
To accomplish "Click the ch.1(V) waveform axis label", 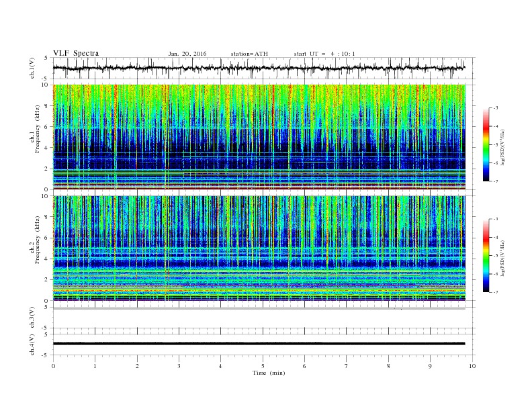I will pos(32,68).
